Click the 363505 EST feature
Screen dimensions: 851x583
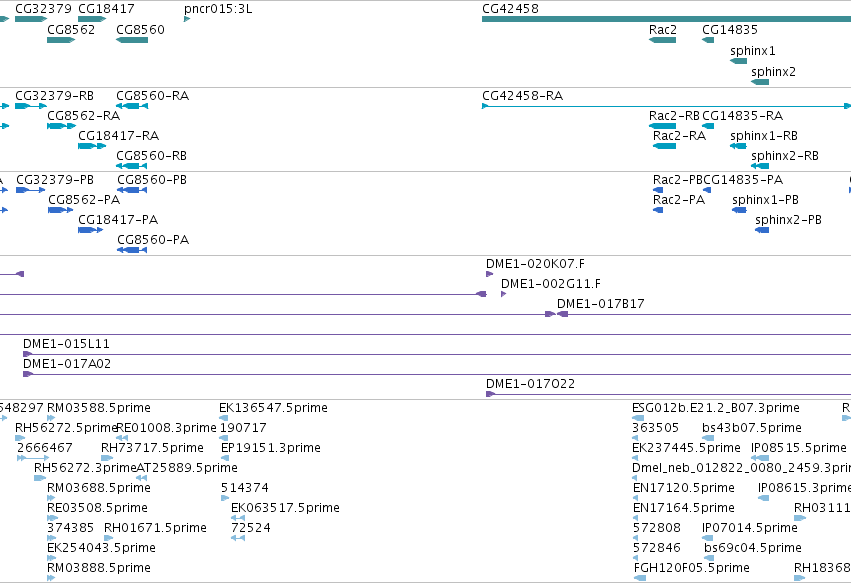(636, 438)
